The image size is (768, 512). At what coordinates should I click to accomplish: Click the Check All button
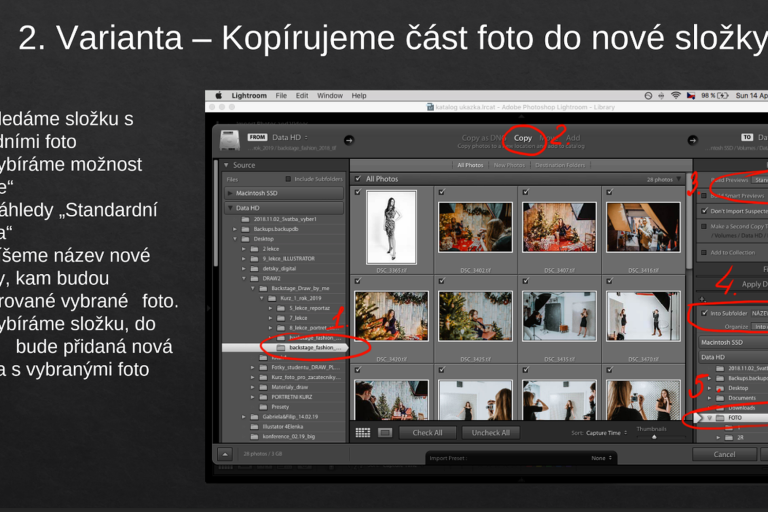427,433
